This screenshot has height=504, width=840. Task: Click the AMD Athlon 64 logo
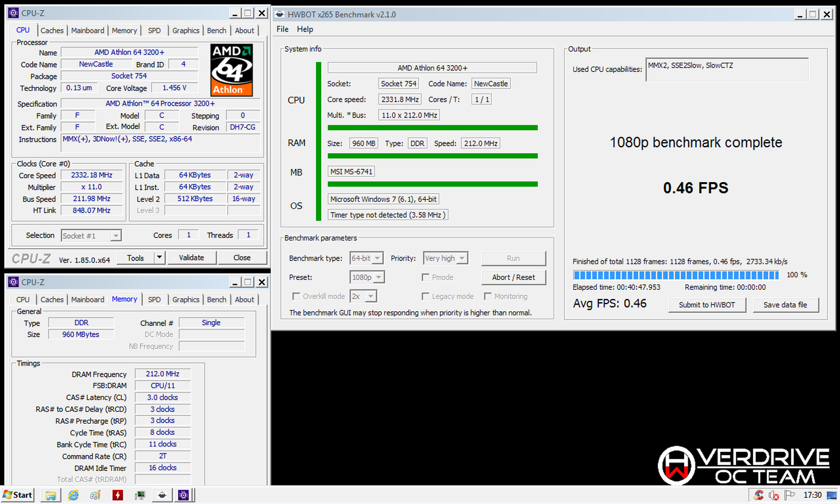click(x=231, y=70)
